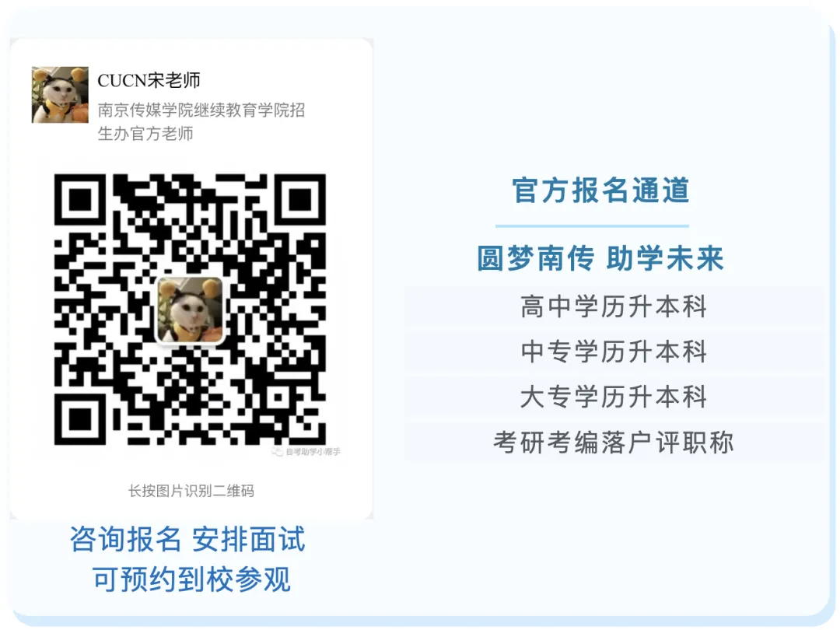Click the description 南京传媒学院继续教育学院招生办官方老师
The image size is (840, 630).
(x=201, y=121)
